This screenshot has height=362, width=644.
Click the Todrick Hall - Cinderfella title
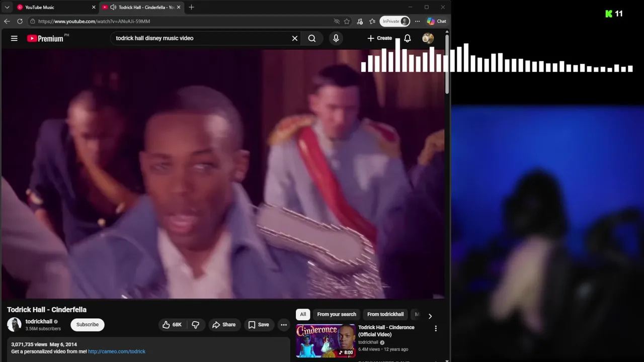(x=47, y=310)
